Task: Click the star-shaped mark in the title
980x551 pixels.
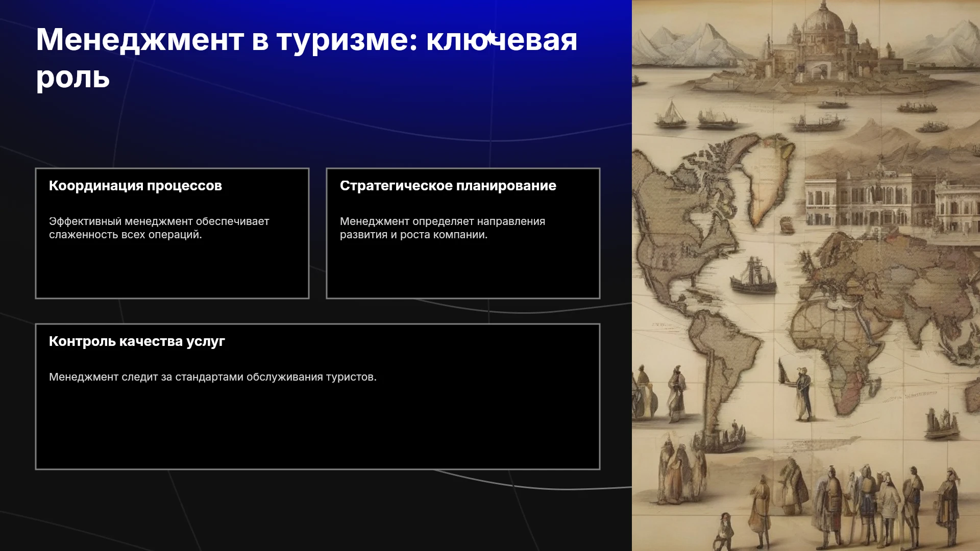Action: click(x=491, y=38)
